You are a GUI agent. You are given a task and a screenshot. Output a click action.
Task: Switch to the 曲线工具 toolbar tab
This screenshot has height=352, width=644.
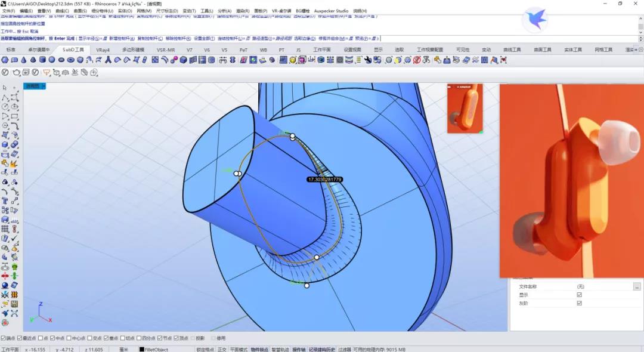pos(512,50)
